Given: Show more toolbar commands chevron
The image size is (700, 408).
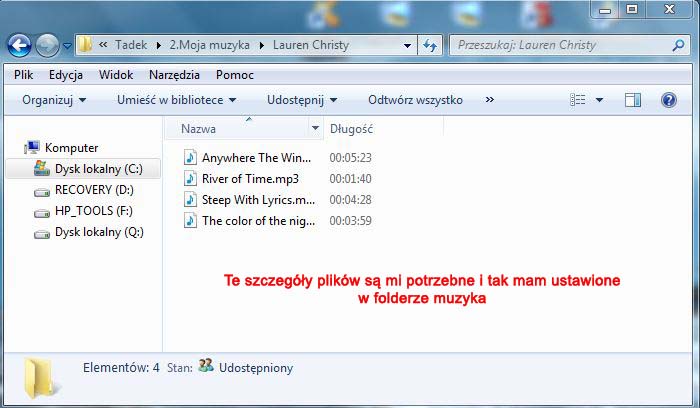Looking at the screenshot, I should 490,100.
